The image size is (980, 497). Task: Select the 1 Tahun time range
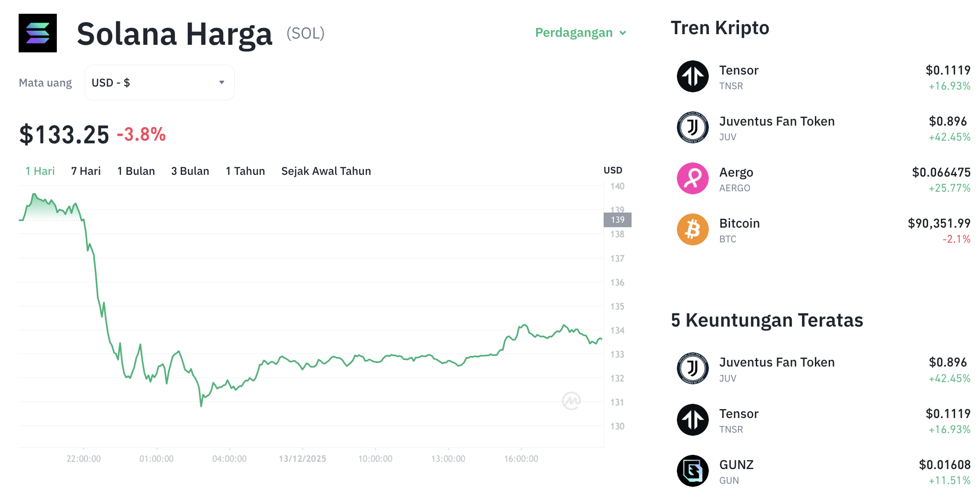tap(245, 171)
